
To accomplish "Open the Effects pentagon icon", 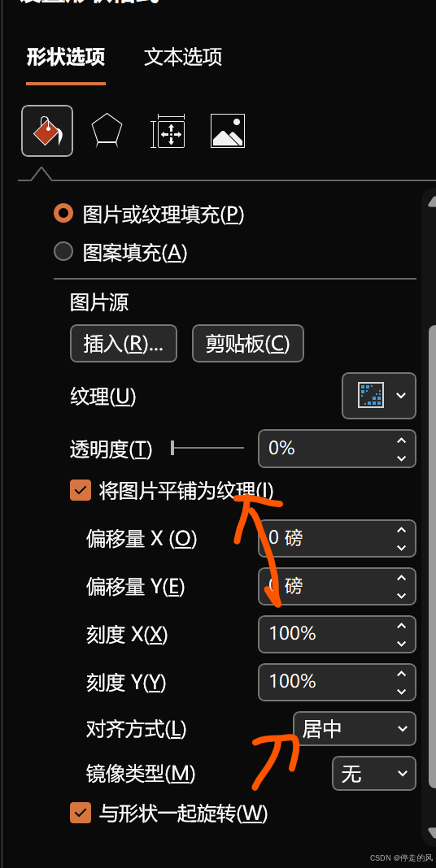I will (x=107, y=131).
